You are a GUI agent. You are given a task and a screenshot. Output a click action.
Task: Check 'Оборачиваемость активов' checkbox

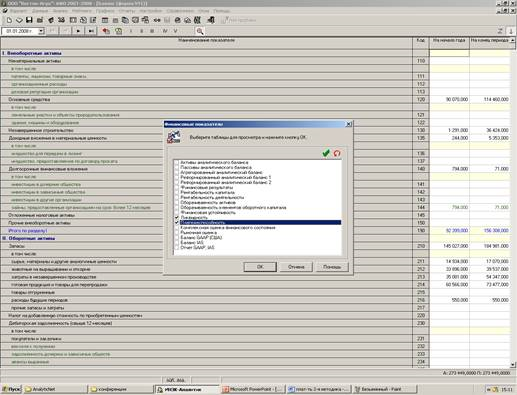(177, 203)
